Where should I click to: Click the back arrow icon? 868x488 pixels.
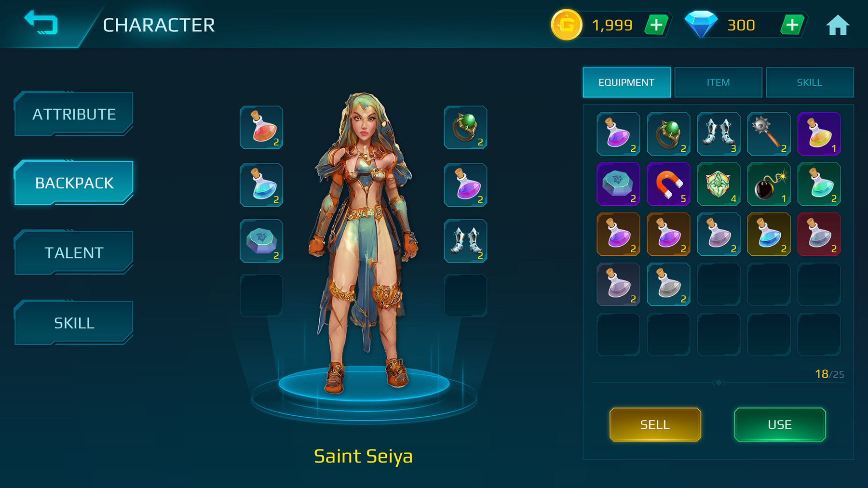coord(41,23)
